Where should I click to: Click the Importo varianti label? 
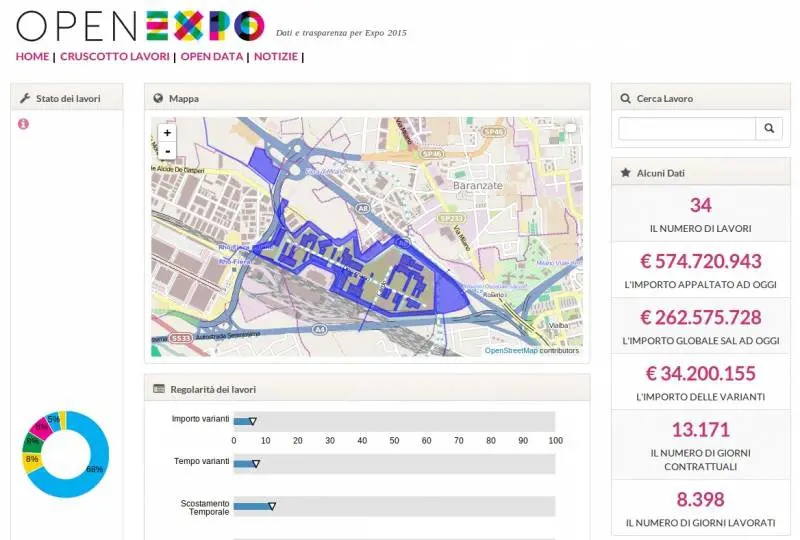click(x=201, y=419)
